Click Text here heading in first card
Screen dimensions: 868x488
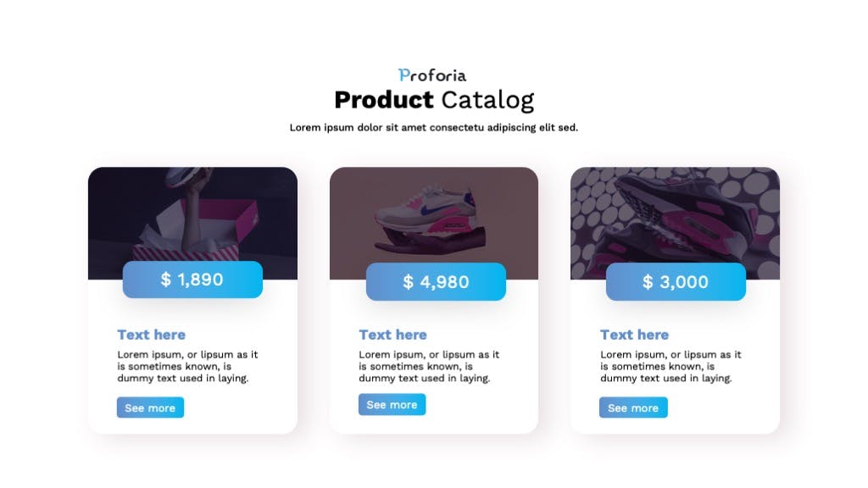tap(151, 335)
